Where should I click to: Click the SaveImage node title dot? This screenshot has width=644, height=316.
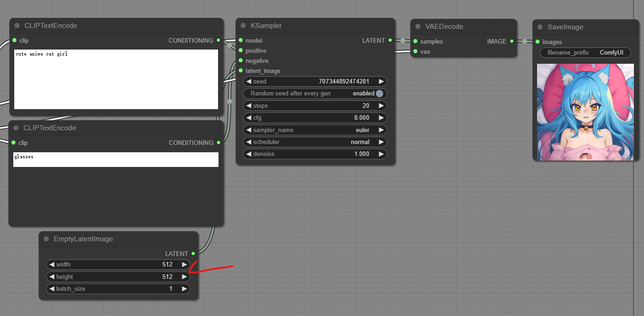point(540,27)
